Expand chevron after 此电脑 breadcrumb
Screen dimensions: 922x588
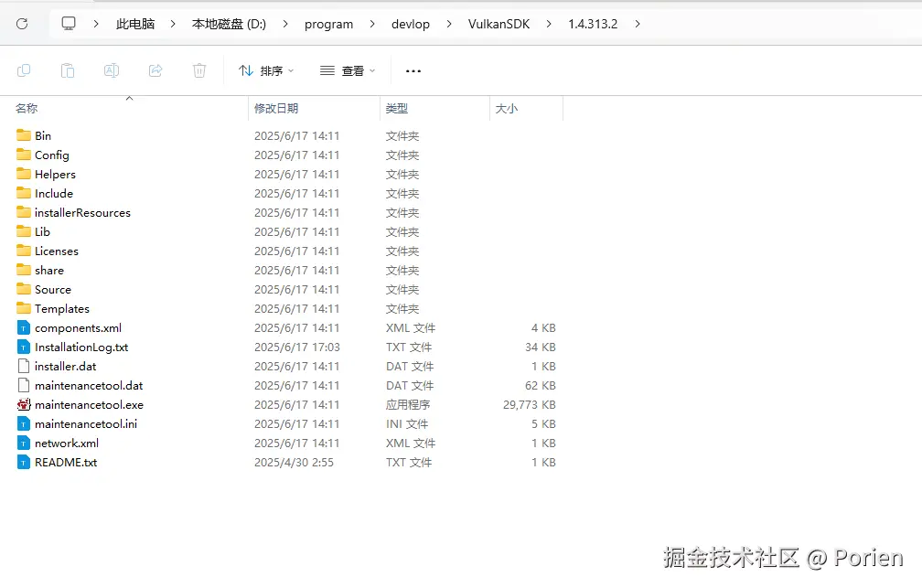pyautogui.click(x=173, y=24)
